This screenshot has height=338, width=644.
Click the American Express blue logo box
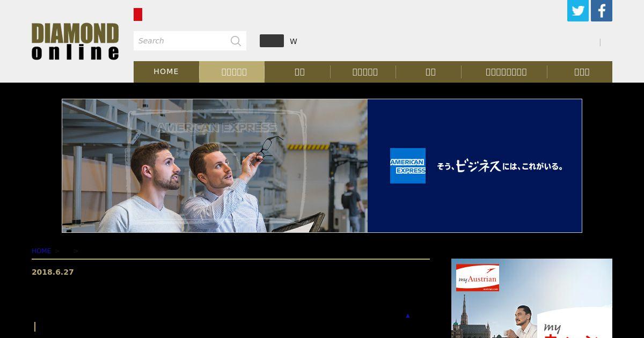tap(408, 166)
